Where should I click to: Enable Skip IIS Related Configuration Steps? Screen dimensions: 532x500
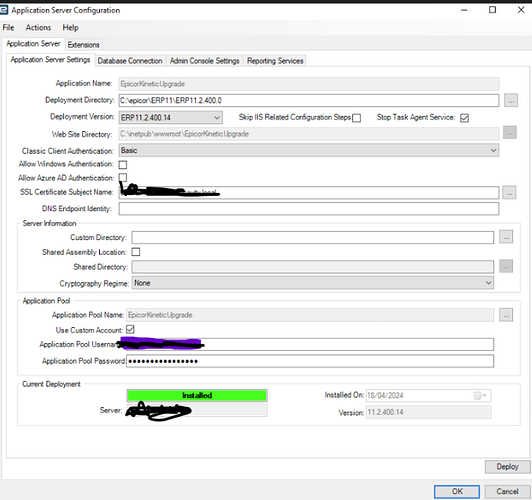coord(357,118)
